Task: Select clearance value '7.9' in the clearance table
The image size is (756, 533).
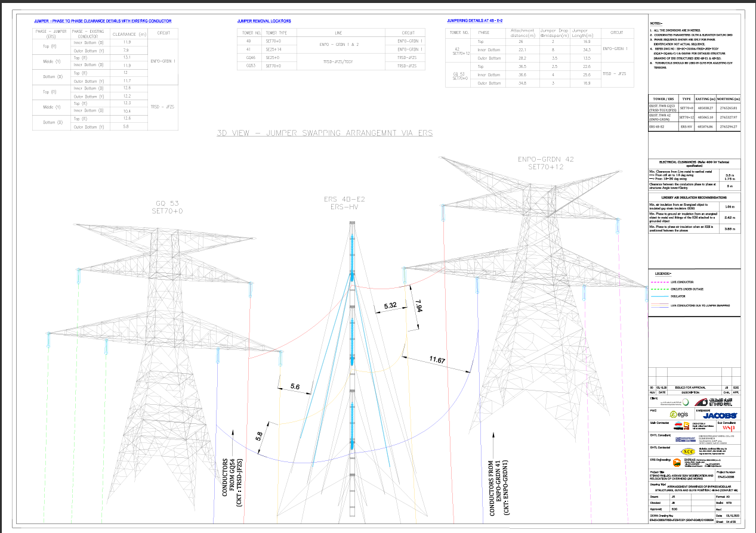Action: pyautogui.click(x=126, y=50)
